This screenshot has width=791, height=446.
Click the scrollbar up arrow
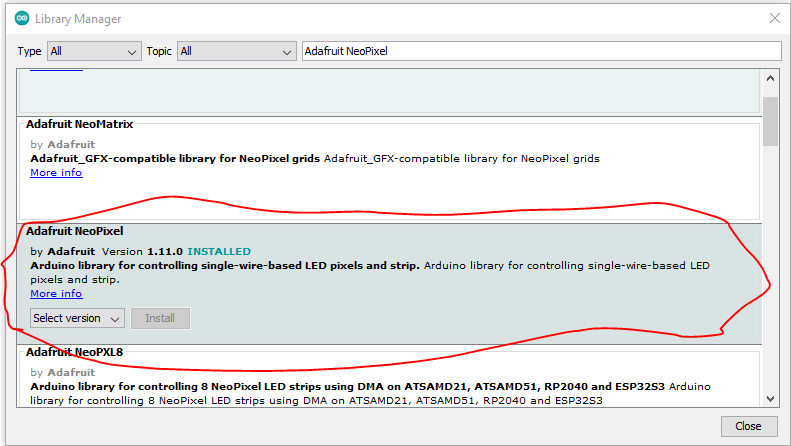[x=770, y=79]
